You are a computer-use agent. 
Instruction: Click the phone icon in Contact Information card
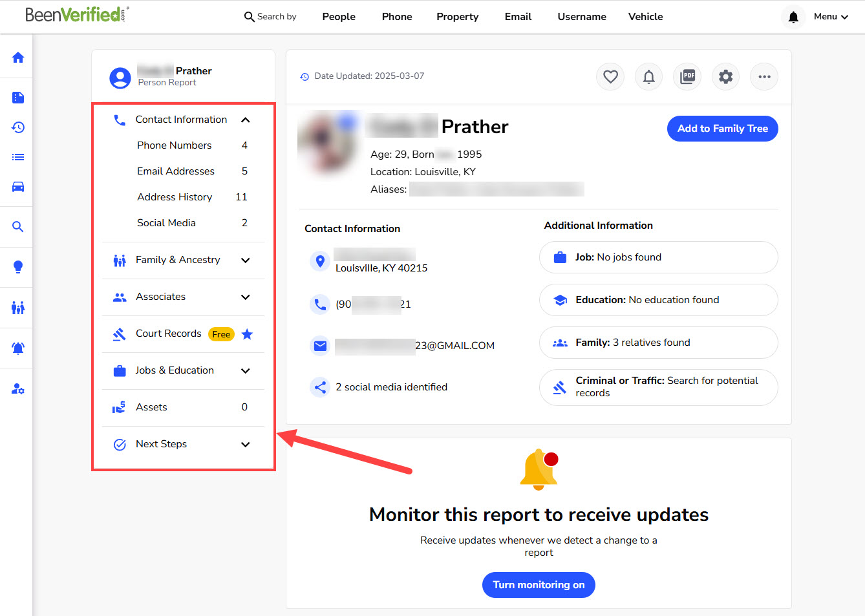320,304
